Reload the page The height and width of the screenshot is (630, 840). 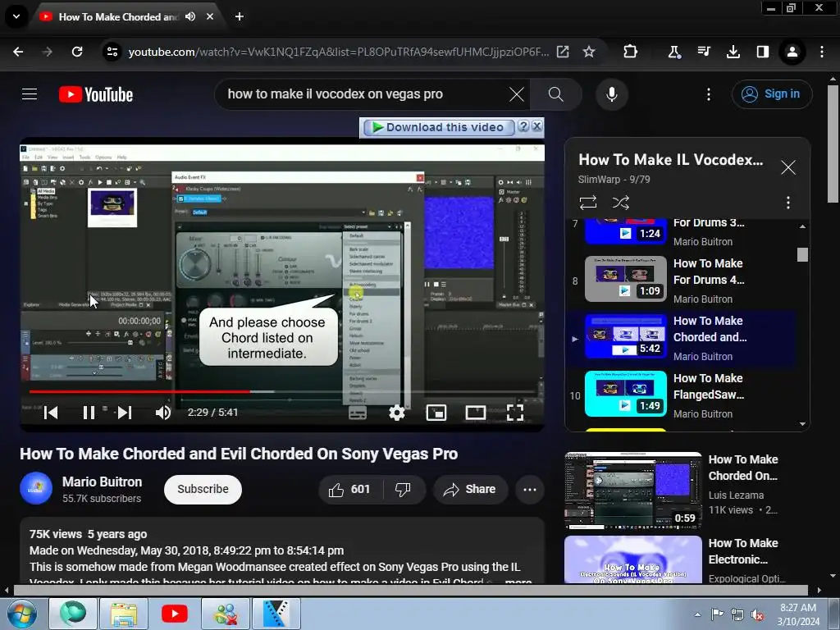[x=77, y=52]
